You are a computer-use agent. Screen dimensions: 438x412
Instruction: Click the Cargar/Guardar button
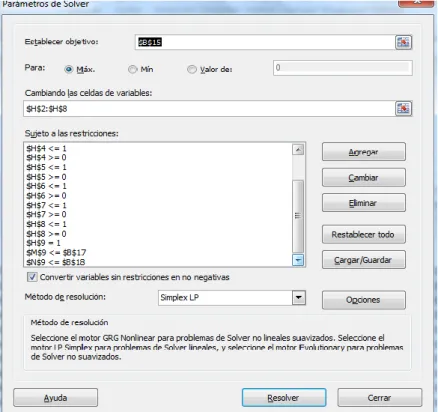[364, 260]
